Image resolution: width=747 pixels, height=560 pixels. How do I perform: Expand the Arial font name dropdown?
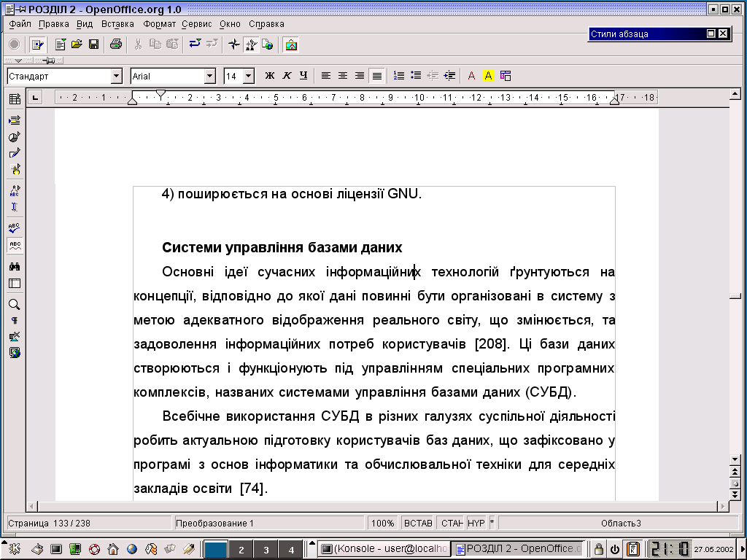[x=210, y=76]
